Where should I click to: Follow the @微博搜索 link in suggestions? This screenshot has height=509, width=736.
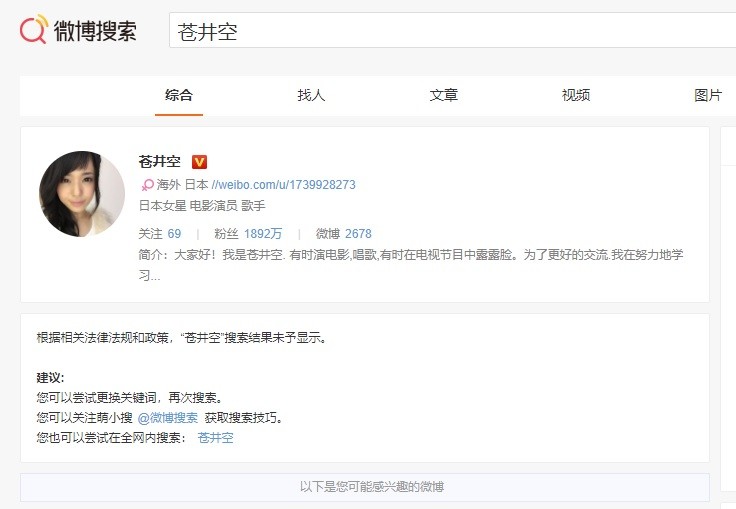click(x=167, y=418)
